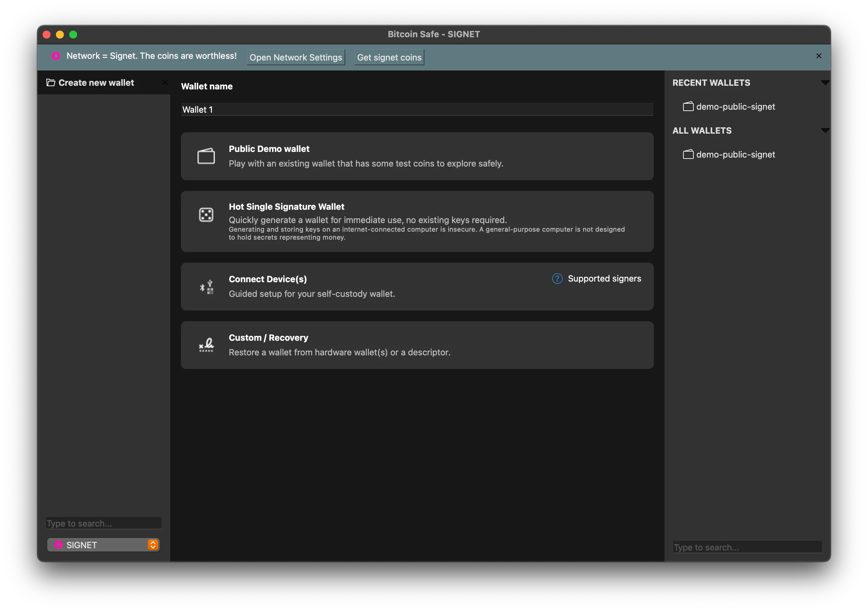The width and height of the screenshot is (868, 611).
Task: Click the RECENT WALLETS heading
Action: click(711, 82)
